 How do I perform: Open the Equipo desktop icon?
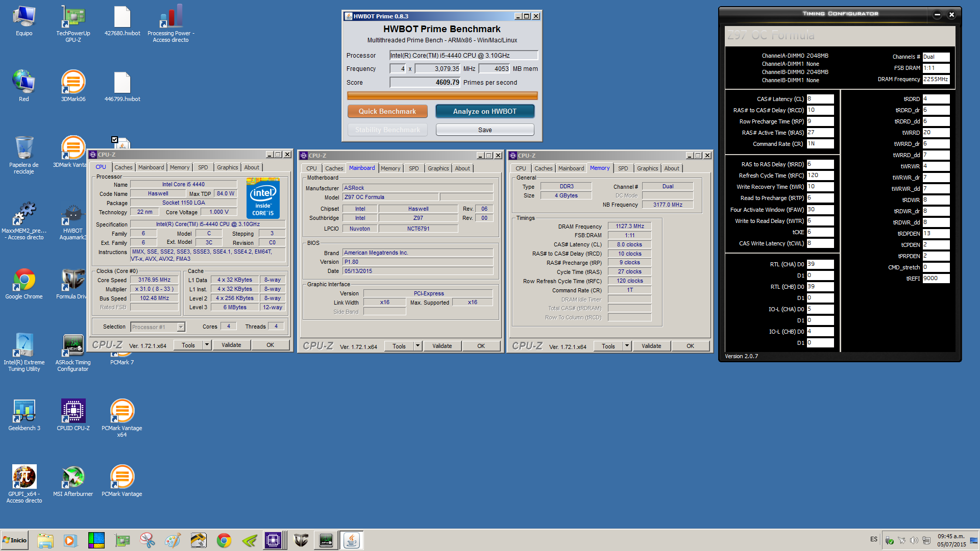[24, 21]
